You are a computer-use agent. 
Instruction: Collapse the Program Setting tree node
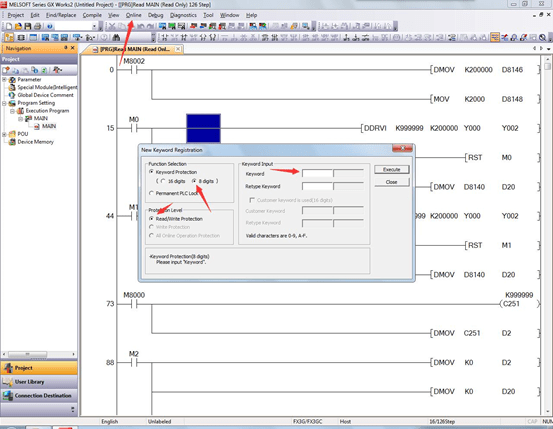4,103
